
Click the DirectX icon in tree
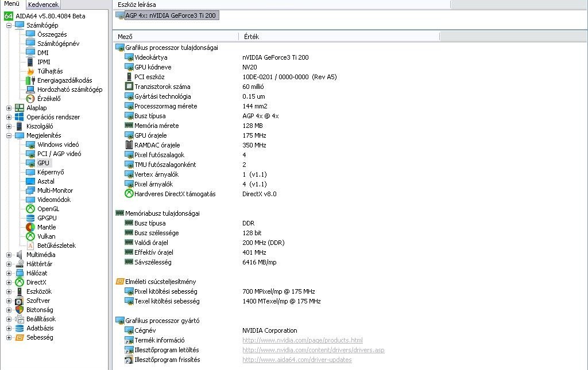(20, 282)
